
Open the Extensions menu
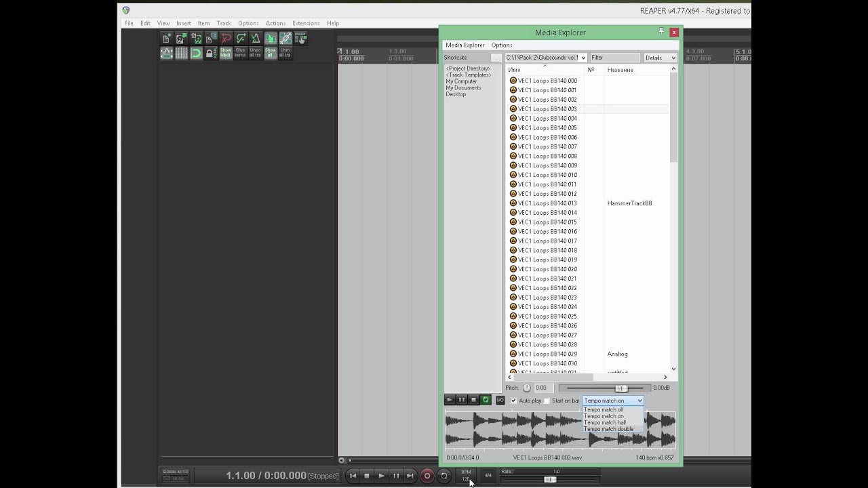click(x=306, y=23)
